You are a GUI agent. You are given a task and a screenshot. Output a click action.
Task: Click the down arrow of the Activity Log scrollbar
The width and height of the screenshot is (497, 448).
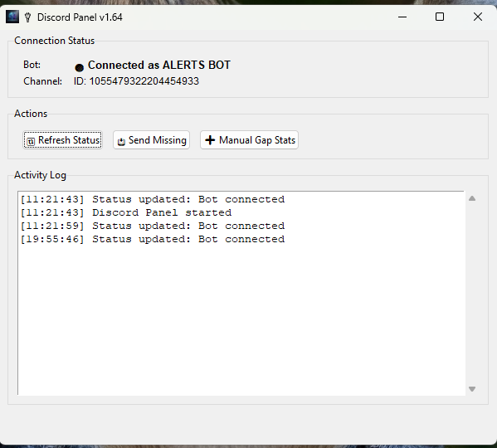pyautogui.click(x=472, y=389)
